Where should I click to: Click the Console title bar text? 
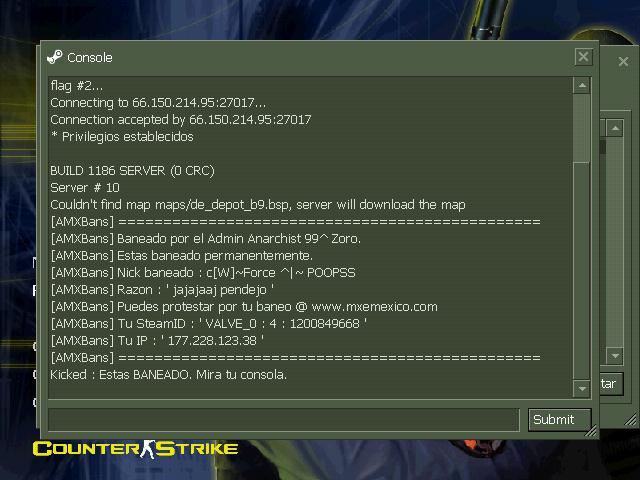tap(89, 58)
